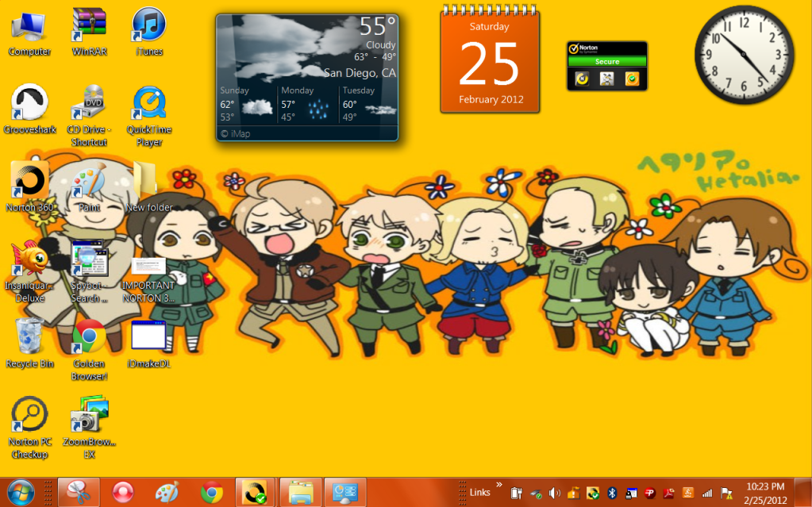Open the Paint desktop shortcut
The width and height of the screenshot is (812, 507).
(89, 187)
